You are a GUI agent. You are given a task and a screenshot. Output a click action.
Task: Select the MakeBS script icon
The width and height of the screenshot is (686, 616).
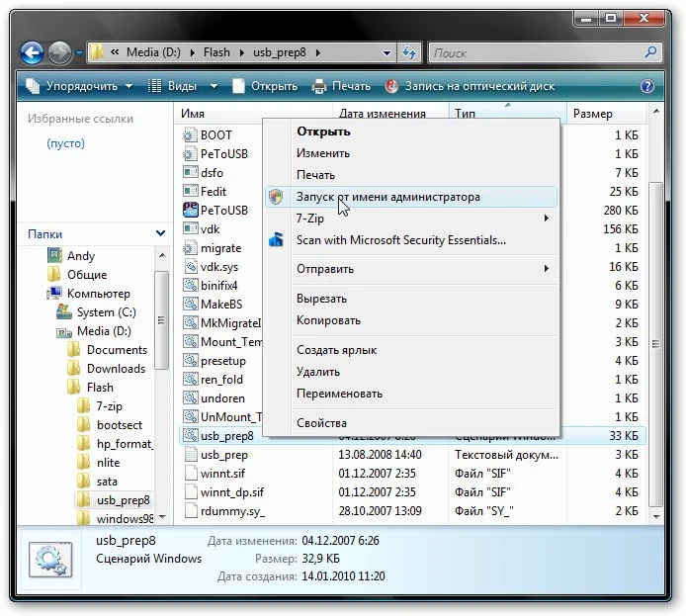(x=191, y=304)
